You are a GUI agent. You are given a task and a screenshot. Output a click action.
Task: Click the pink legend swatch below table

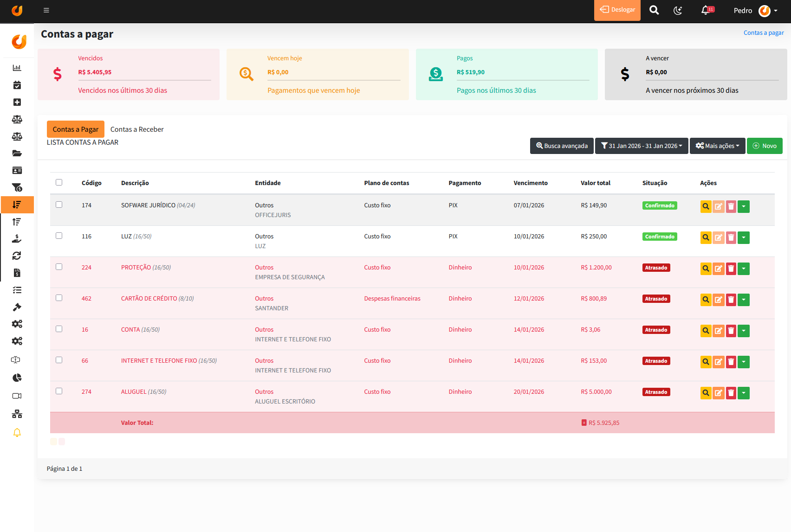(x=62, y=442)
